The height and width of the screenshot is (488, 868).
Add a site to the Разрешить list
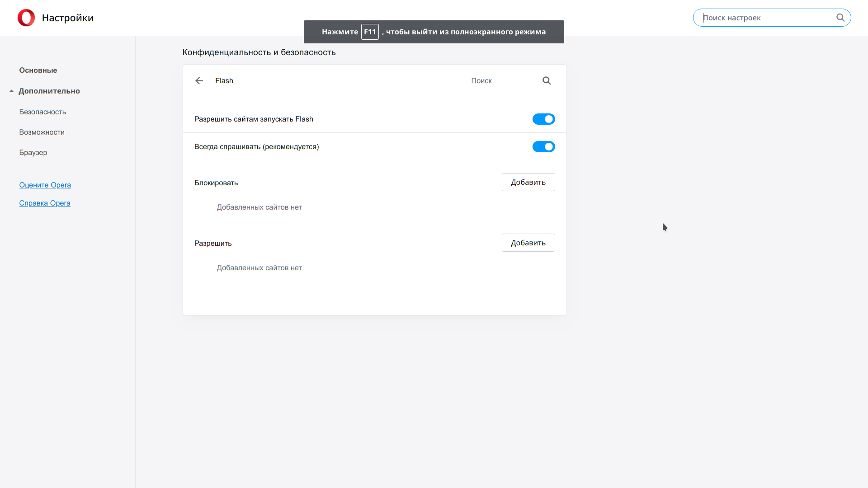click(x=528, y=243)
